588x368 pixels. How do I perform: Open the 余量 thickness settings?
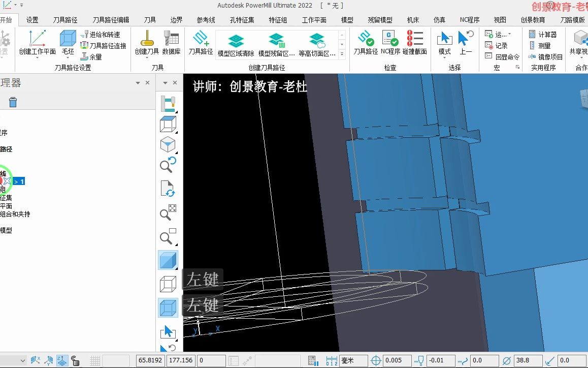click(91, 57)
